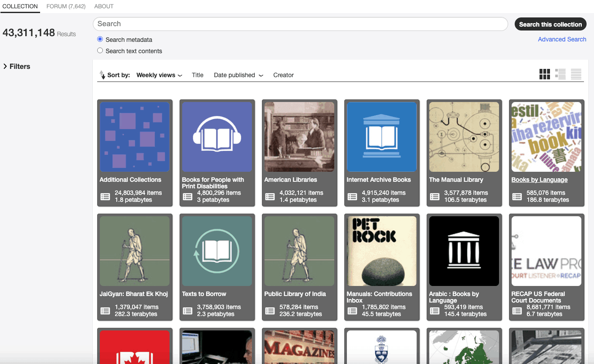The height and width of the screenshot is (364, 594).
Task: Open Public Library of India Gandhi thumbnail
Action: (x=299, y=251)
